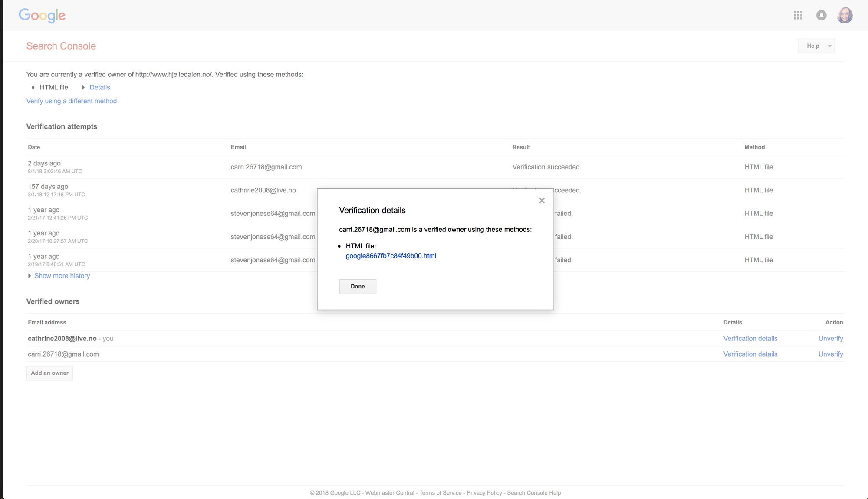Select the '157 days ago' date entry

click(x=48, y=187)
